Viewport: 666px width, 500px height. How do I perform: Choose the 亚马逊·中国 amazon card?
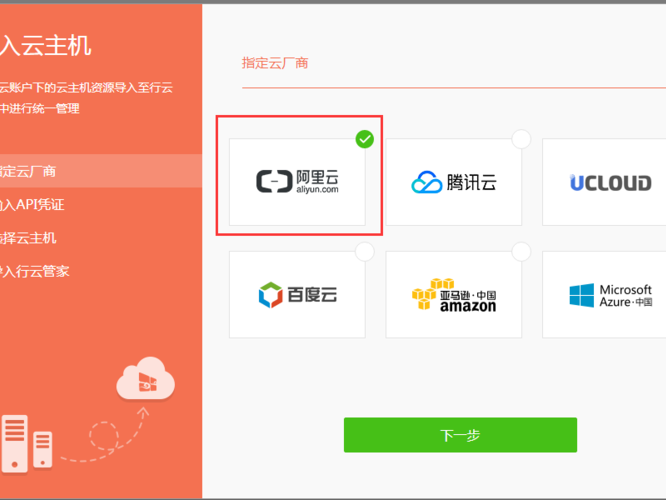454,294
